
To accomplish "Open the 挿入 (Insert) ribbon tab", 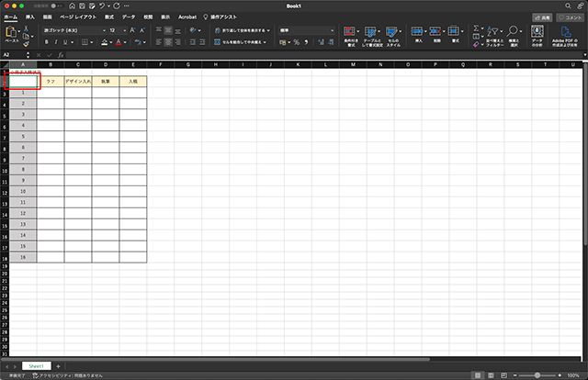I will coord(30,17).
